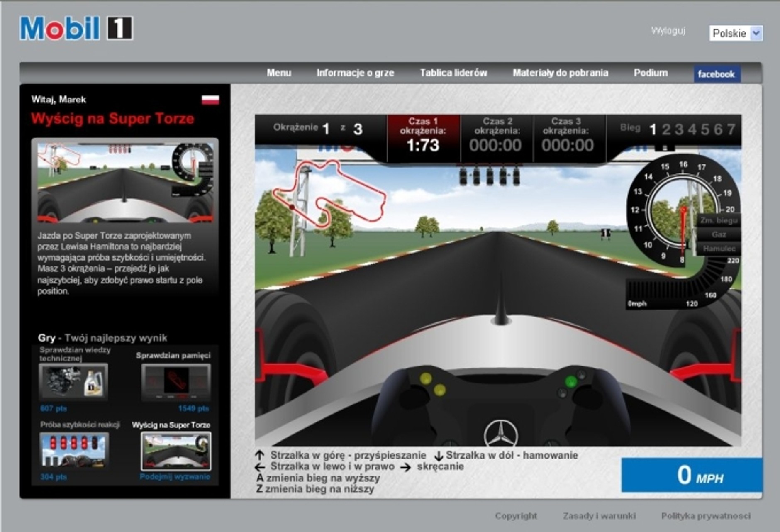Go to Tablica liderów page
Viewport: 780px width, 532px height.
pos(453,73)
